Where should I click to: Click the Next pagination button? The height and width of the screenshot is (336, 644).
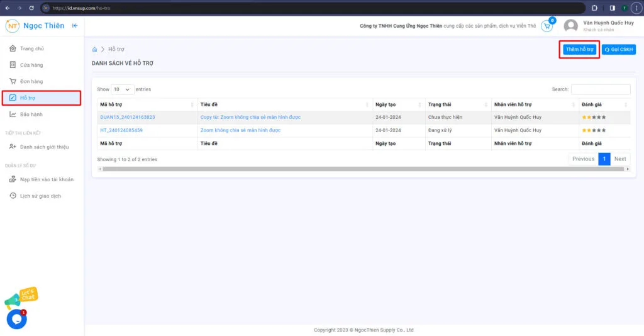[x=619, y=159]
